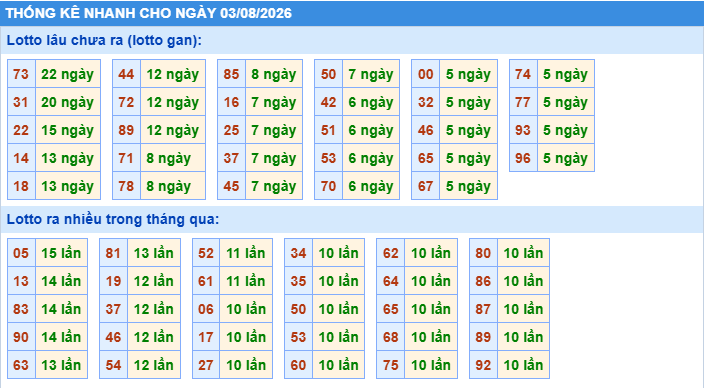Screen dimensions: 706x388
Task: Select '6 ngày' next to number 42
Action: [371, 102]
